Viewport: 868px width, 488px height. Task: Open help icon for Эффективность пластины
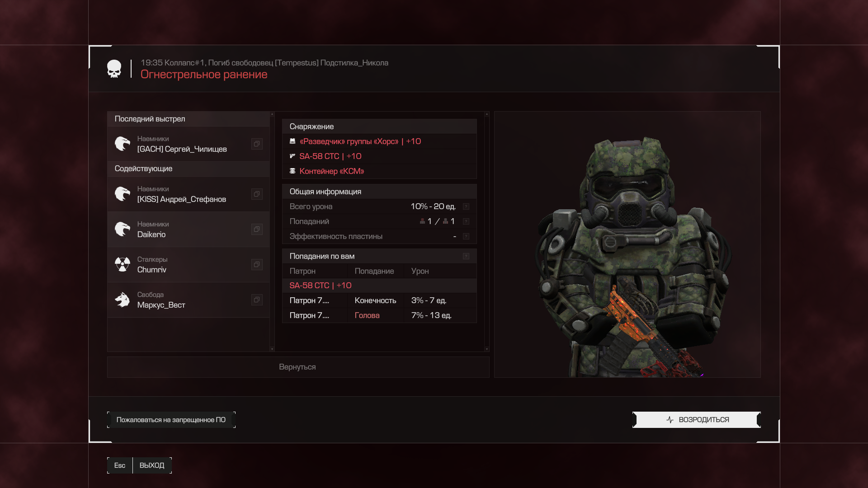click(x=466, y=236)
